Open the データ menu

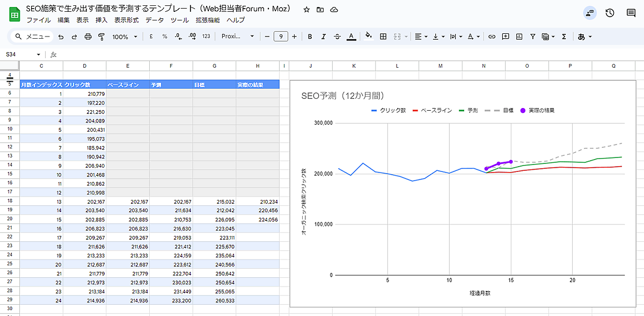pos(155,20)
